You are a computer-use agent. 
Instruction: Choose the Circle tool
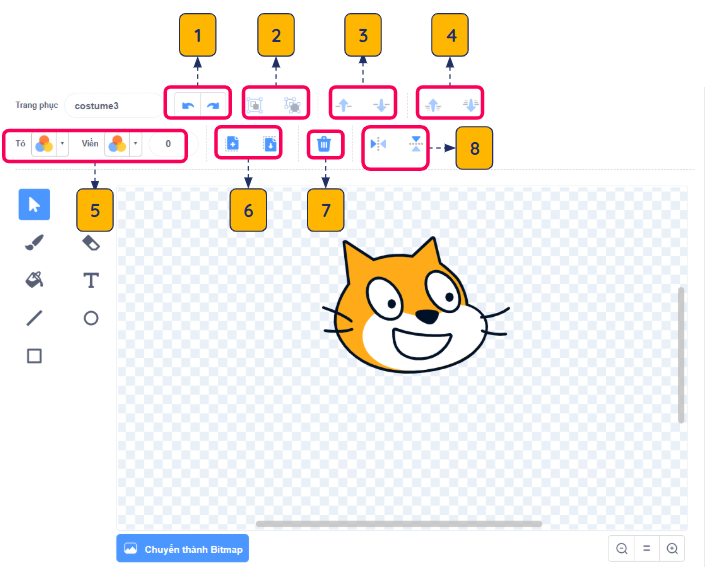point(91,318)
